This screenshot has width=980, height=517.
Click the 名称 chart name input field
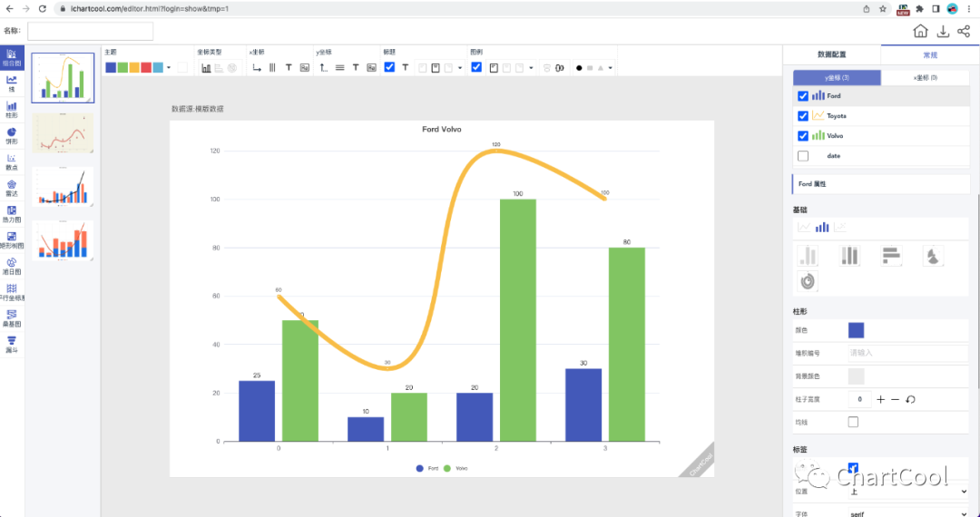tap(90, 32)
